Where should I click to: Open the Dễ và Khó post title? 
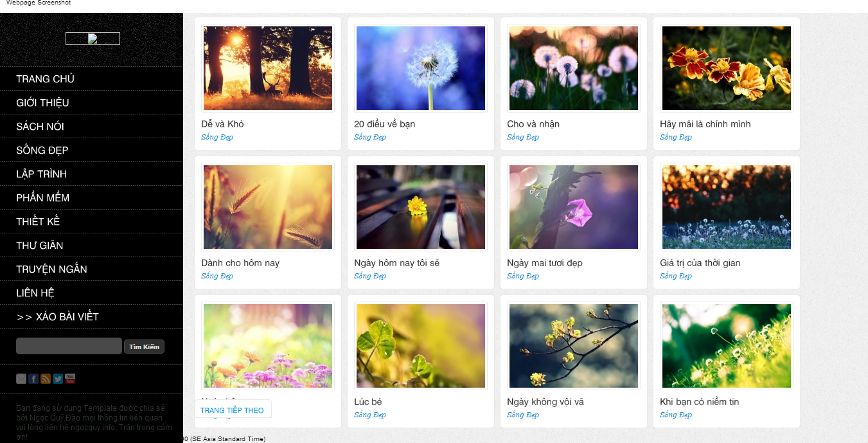point(222,124)
